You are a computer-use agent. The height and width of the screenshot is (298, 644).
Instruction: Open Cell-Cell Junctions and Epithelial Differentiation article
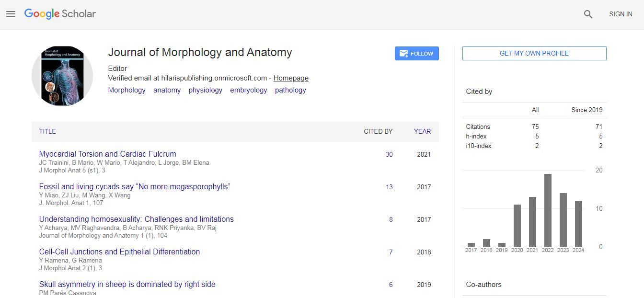coord(119,252)
